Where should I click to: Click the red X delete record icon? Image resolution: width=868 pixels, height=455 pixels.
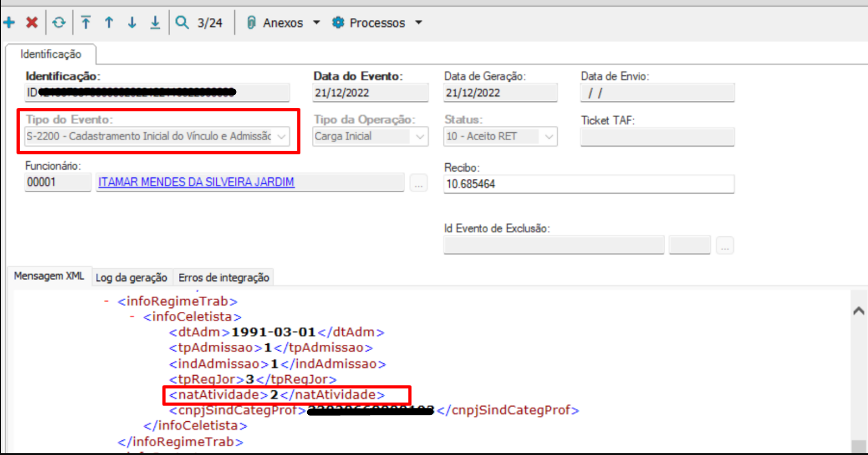[32, 23]
